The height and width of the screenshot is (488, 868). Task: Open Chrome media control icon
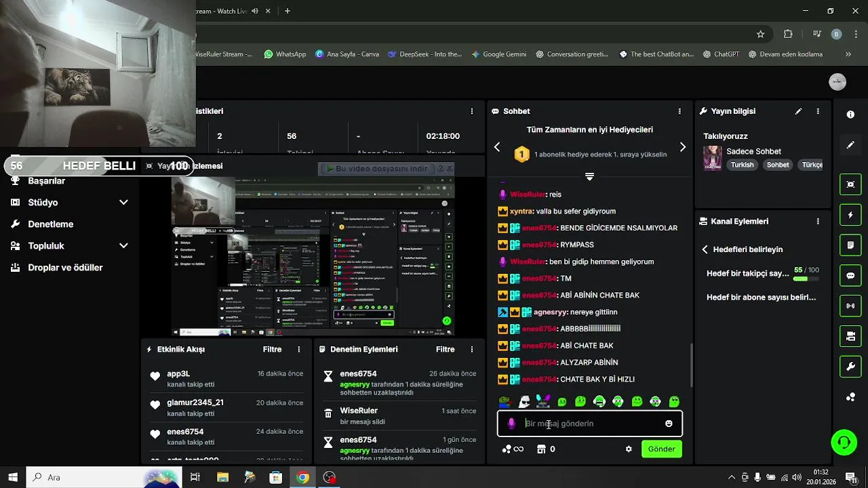pyautogui.click(x=816, y=34)
